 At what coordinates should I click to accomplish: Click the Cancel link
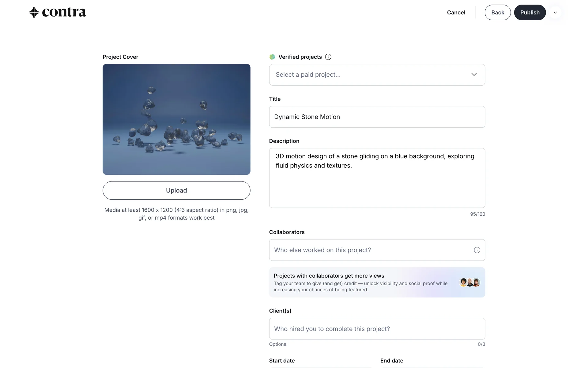(456, 13)
